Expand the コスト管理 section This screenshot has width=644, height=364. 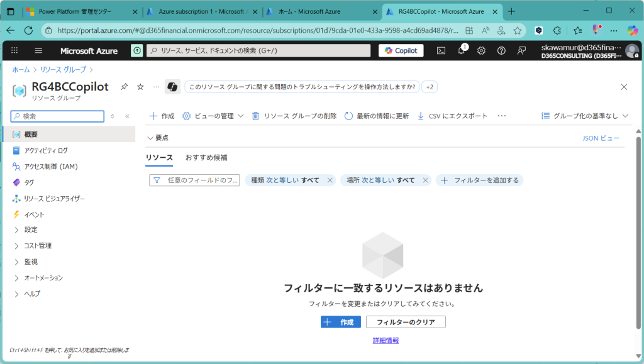(16, 246)
